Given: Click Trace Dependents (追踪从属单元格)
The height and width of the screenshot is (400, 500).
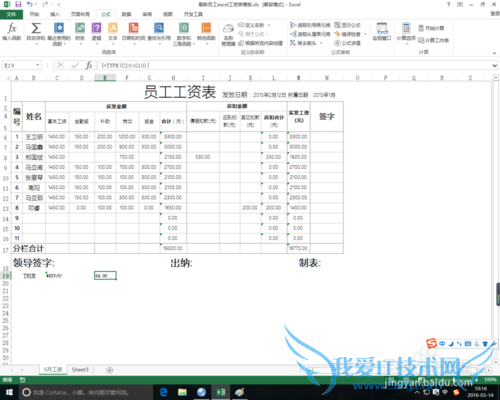Looking at the screenshot, I should (x=310, y=34).
